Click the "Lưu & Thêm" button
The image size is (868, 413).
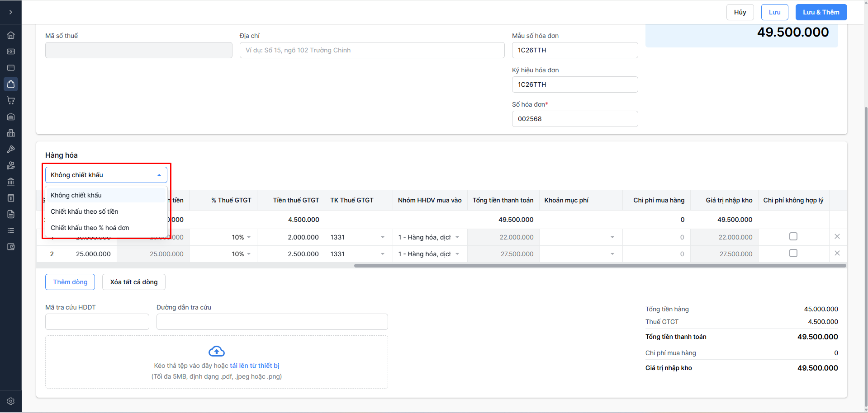(821, 12)
